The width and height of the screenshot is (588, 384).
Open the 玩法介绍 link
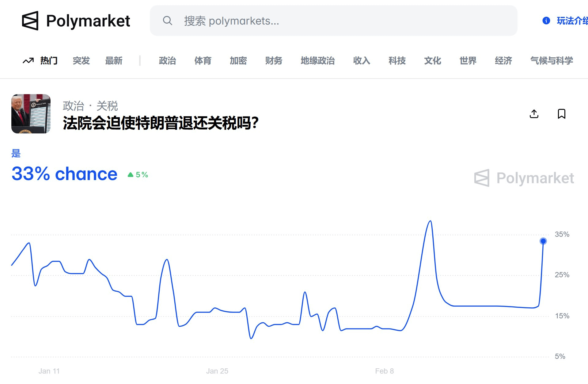coord(572,21)
